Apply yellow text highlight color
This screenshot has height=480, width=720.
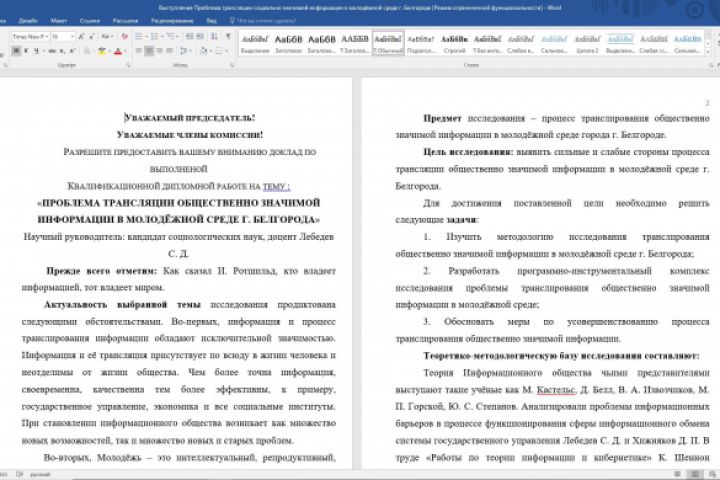(x=101, y=51)
